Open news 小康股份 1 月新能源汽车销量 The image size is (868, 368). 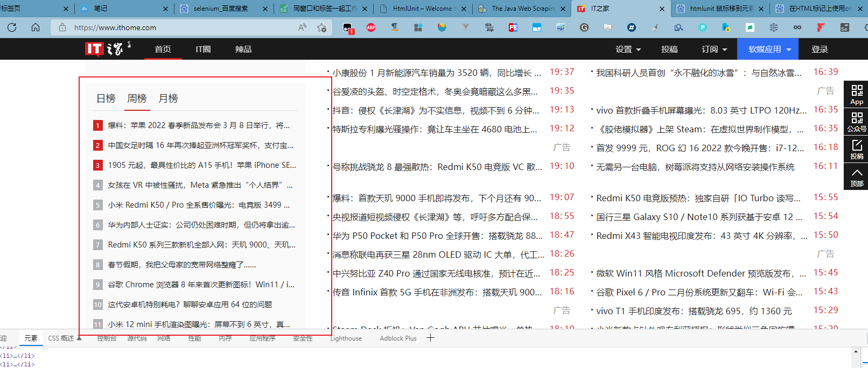(437, 73)
